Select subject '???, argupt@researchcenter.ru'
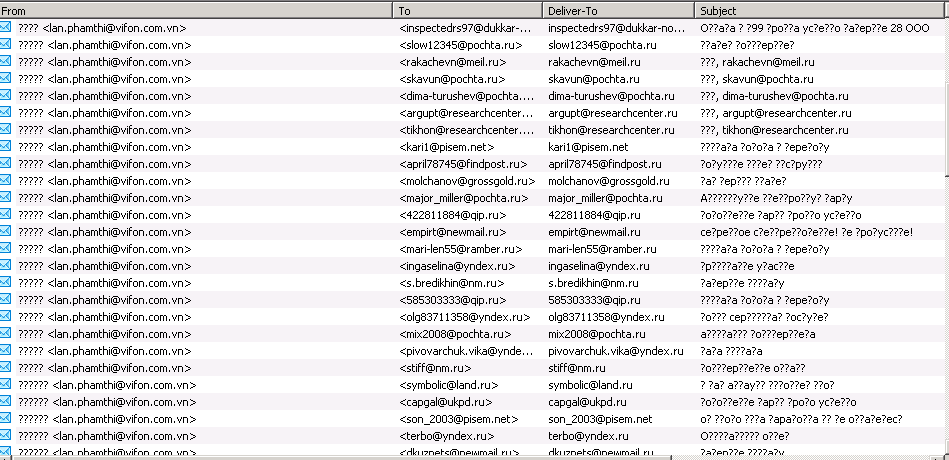 (x=775, y=113)
